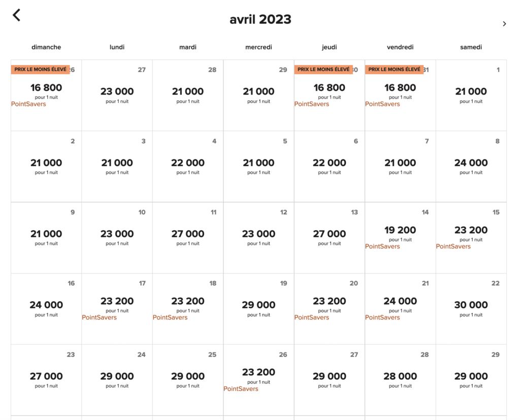Click the right arrow chevron
The width and height of the screenshot is (520, 420).
504,23
